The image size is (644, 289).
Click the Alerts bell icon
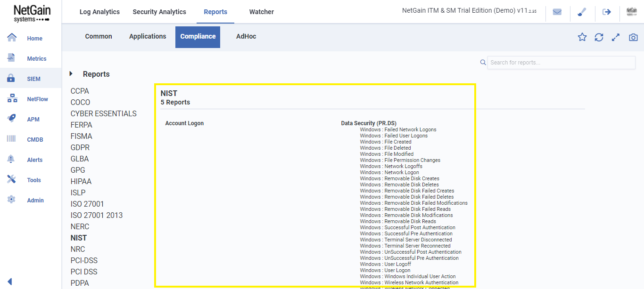click(11, 159)
